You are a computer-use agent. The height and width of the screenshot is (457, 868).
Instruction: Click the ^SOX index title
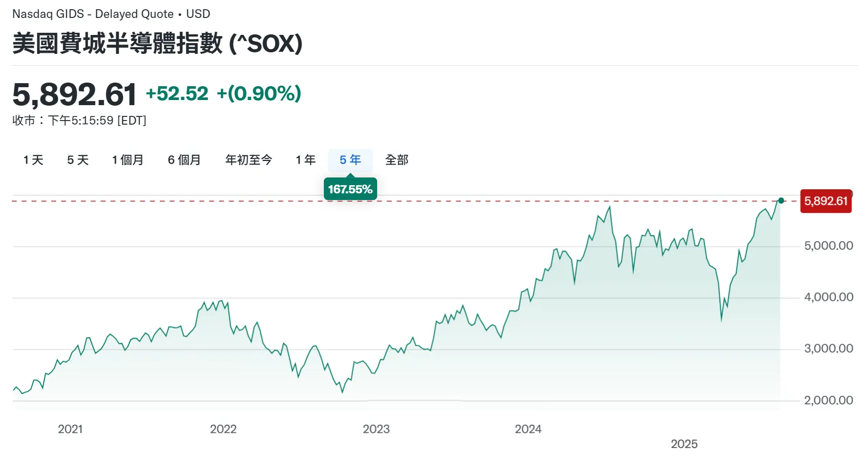(157, 44)
